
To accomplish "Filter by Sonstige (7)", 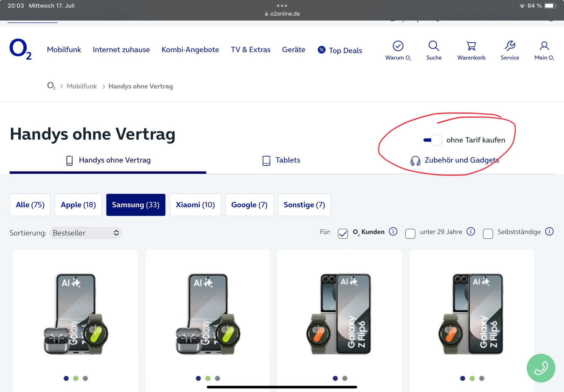I will [x=304, y=205].
